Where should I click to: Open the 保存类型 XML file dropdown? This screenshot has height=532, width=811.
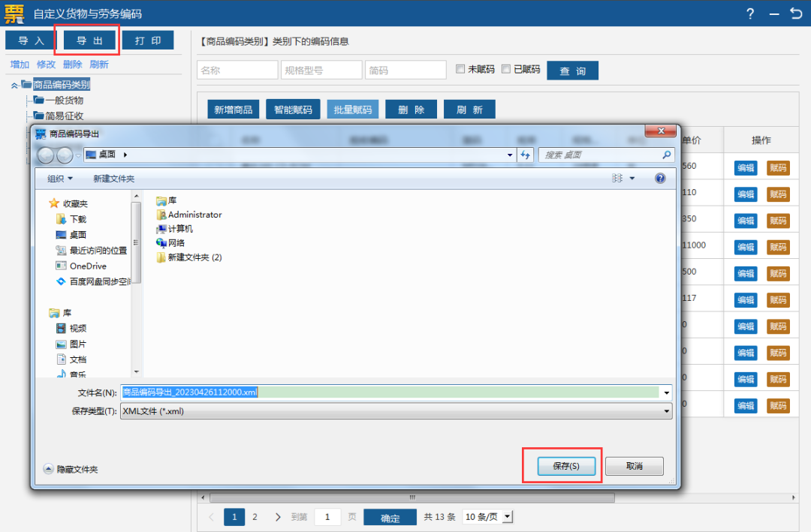(x=396, y=411)
